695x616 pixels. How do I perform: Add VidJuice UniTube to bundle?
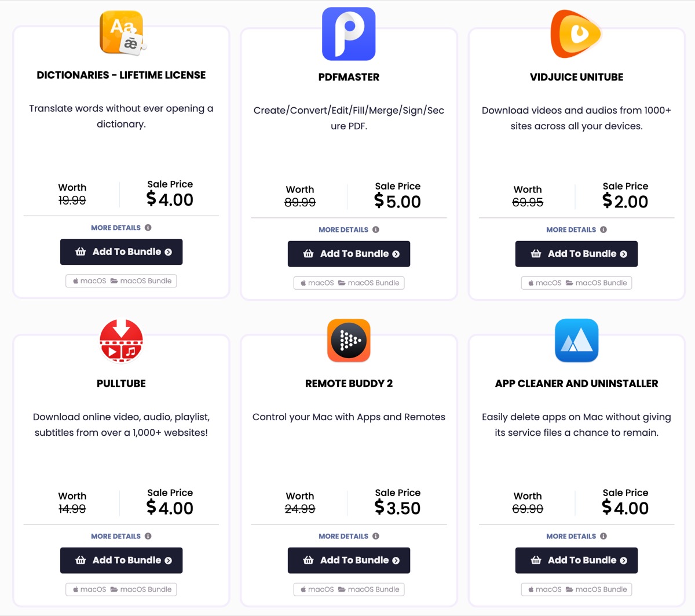(576, 254)
